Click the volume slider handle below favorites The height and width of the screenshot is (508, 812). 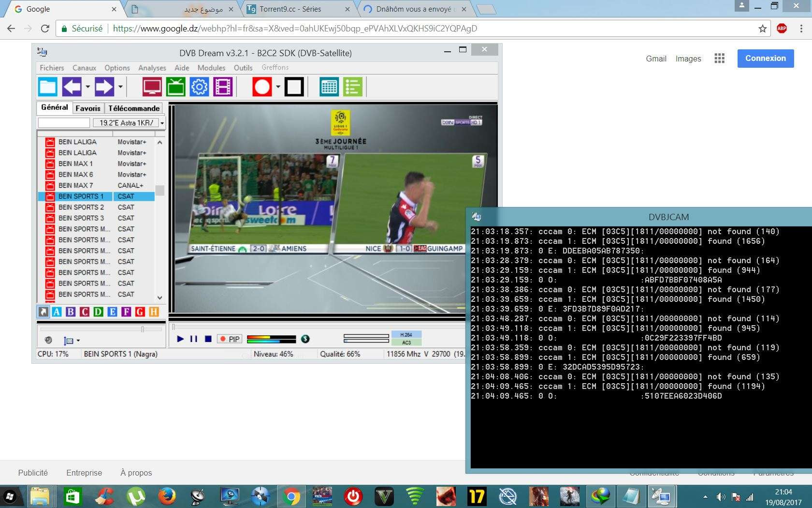[143, 329]
